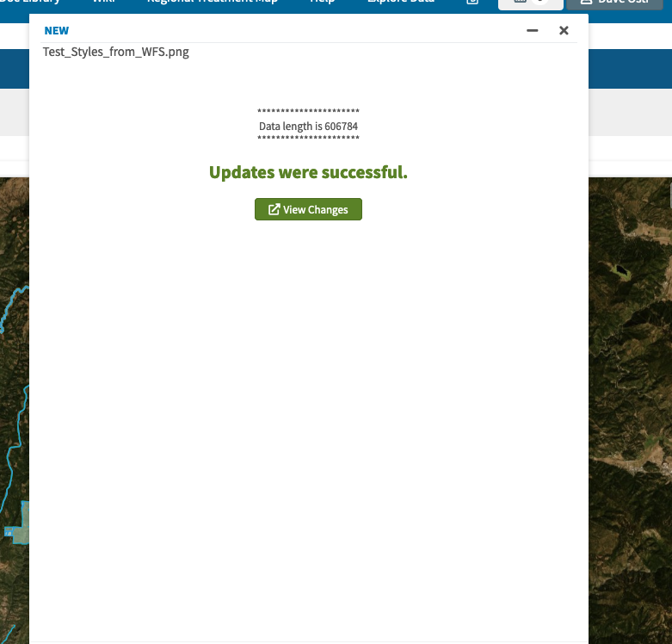Click the clipboard icon in top bar
This screenshot has height=644, width=672.
[472, 3]
